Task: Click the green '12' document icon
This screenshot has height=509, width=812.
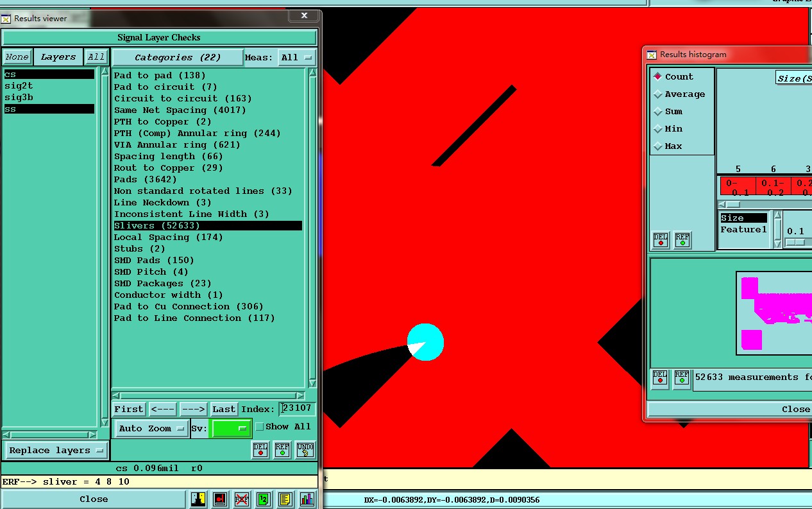Action: pos(264,499)
